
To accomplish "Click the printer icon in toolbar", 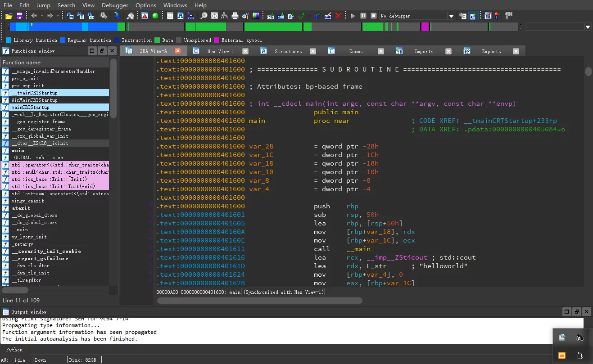I will pos(235,16).
